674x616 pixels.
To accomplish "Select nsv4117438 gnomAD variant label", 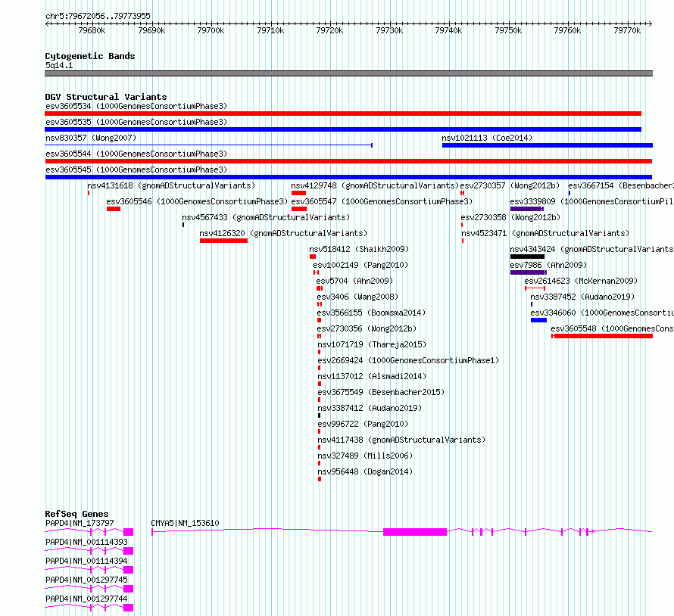I will (x=401, y=440).
